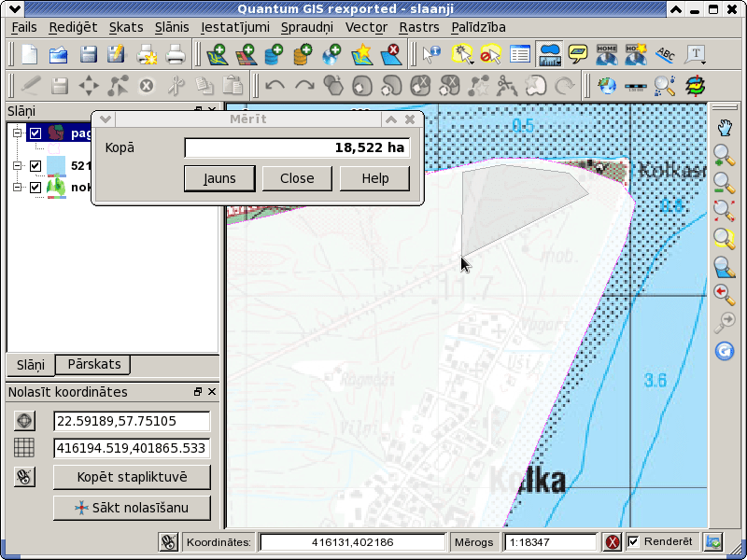The width and height of the screenshot is (747, 560).
Task: Open a project via the folder icon
Action: (59, 54)
